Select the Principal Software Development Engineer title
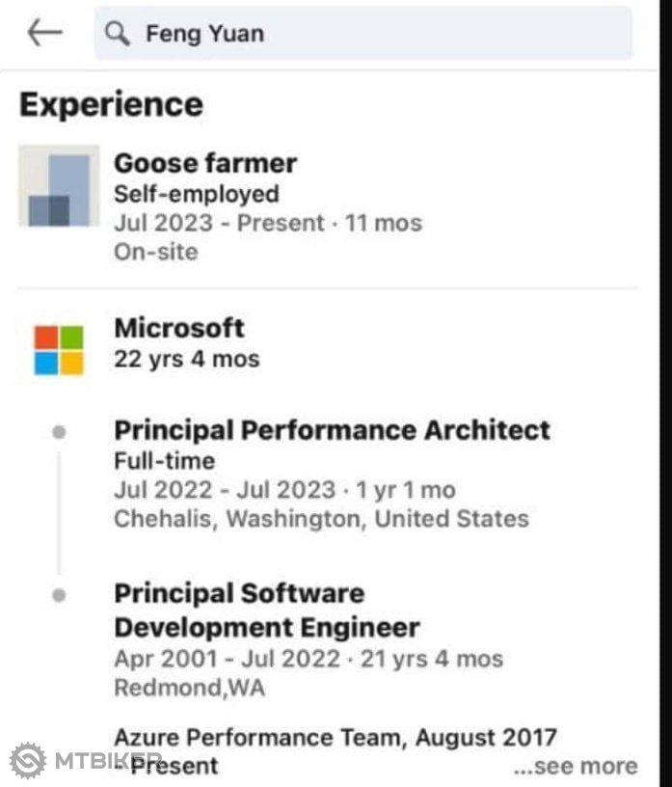Image resolution: width=672 pixels, height=787 pixels. point(266,611)
